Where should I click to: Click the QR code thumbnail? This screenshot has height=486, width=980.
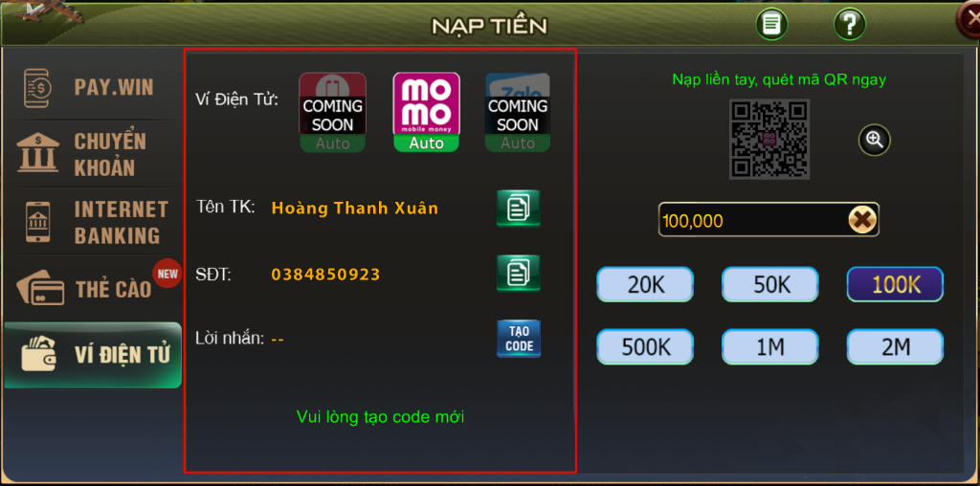[769, 140]
